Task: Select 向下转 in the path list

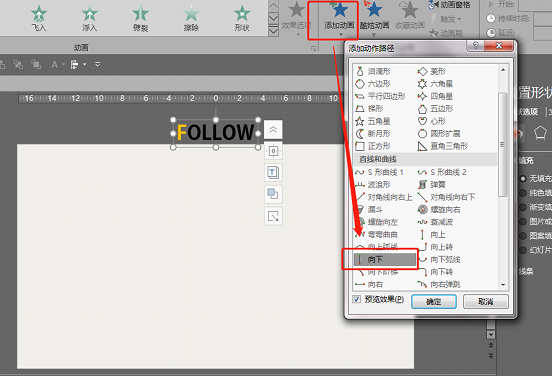Action: click(435, 272)
